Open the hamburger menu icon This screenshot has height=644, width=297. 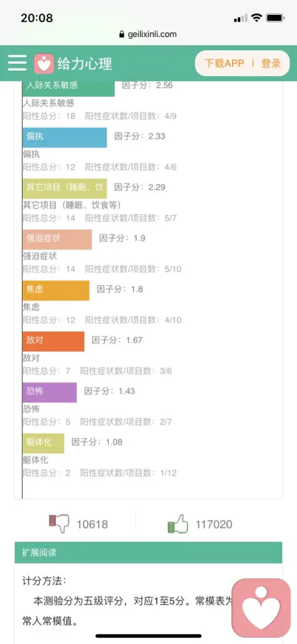point(17,63)
